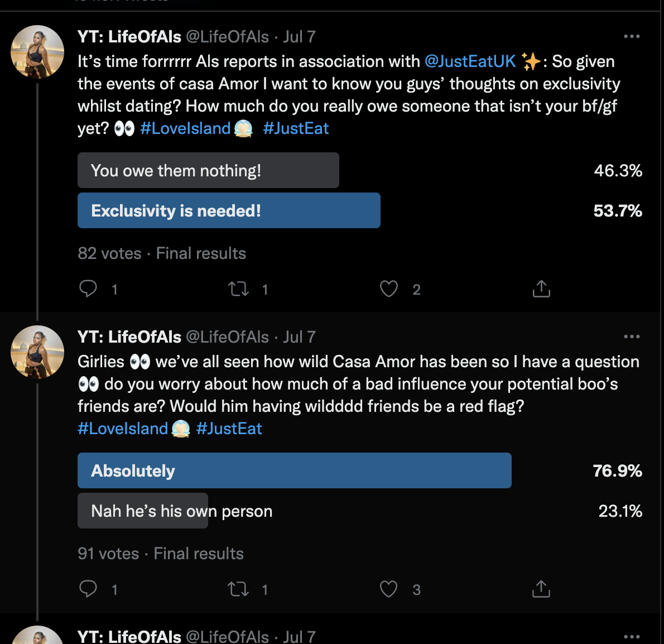This screenshot has width=664, height=644.
Task: Reply to the Casa Amor friends tweet
Action: point(88,589)
